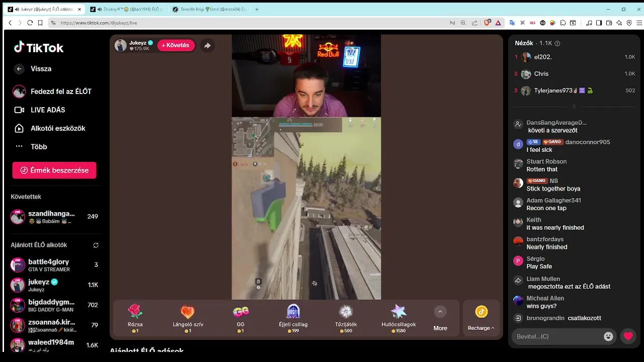Refresh Ajánlott ÉLŐ alkotók list
The height and width of the screenshot is (362, 644).
(96, 245)
